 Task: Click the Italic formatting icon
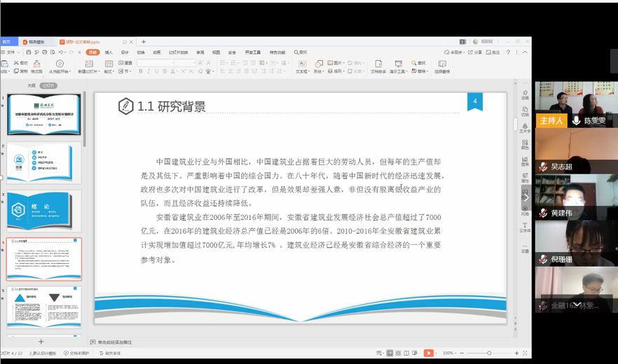(149, 71)
